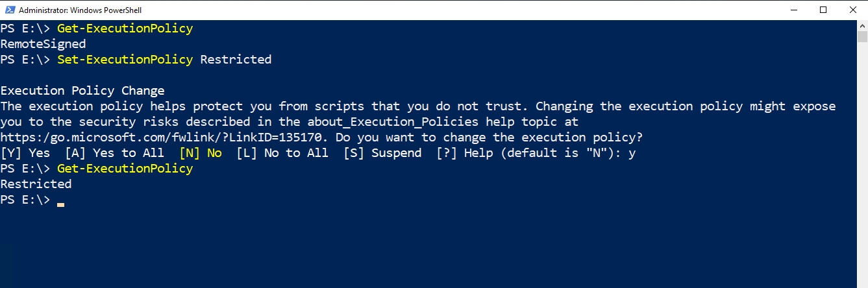Minimize the PowerShell window
Screen dimensions: 868x288
[793, 10]
